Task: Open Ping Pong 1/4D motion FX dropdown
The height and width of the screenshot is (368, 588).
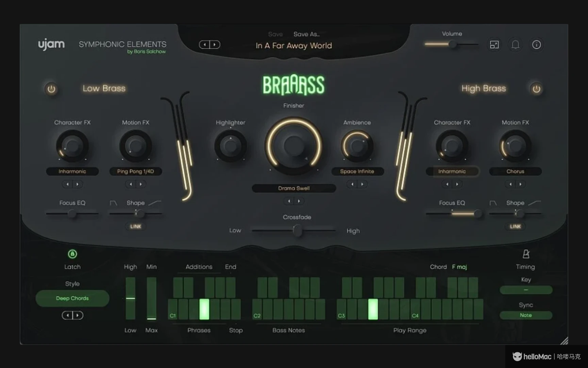Action: (136, 172)
